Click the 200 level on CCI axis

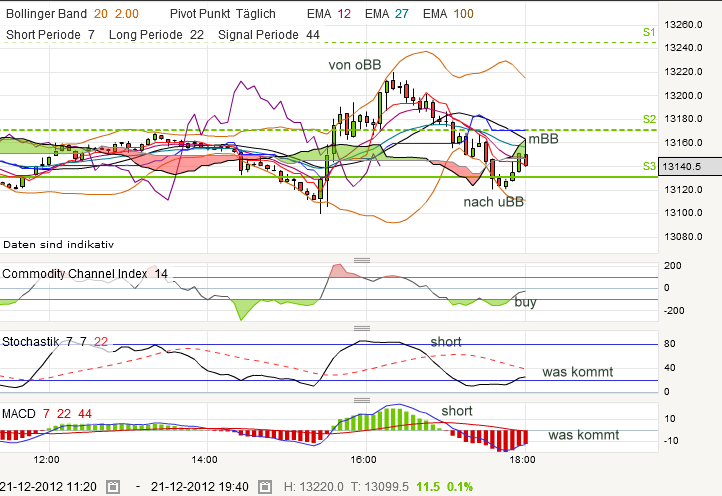point(673,266)
